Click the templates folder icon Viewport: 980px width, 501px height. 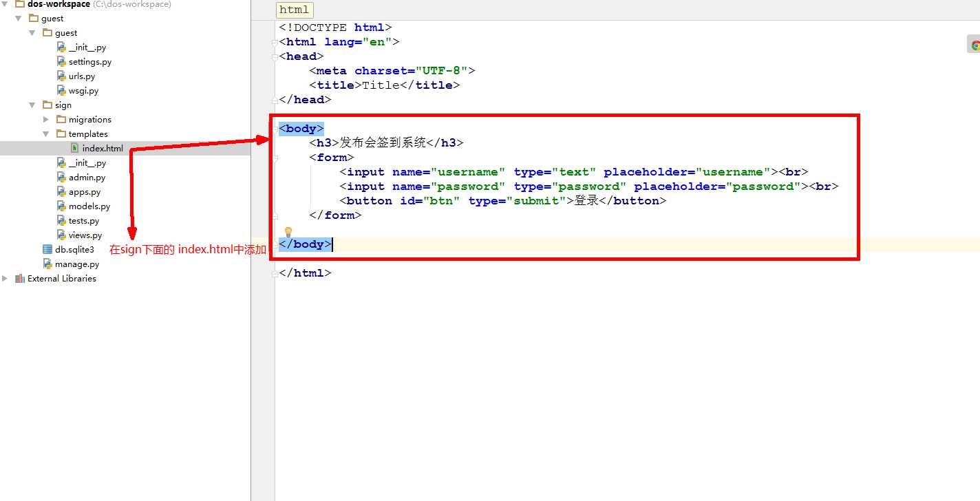[61, 134]
